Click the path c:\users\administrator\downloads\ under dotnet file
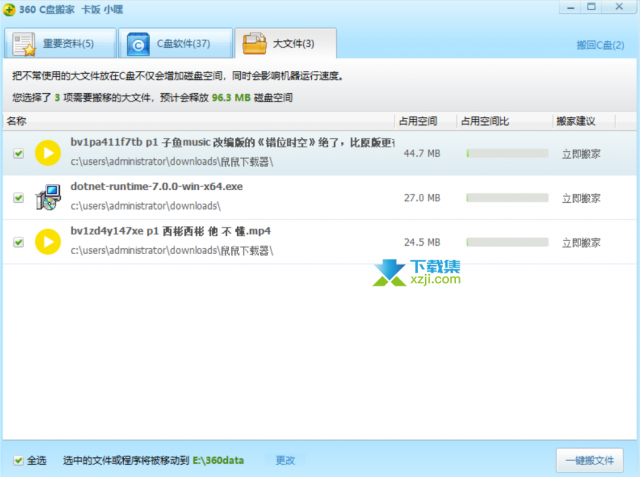The height and width of the screenshot is (477, 640). (x=146, y=206)
